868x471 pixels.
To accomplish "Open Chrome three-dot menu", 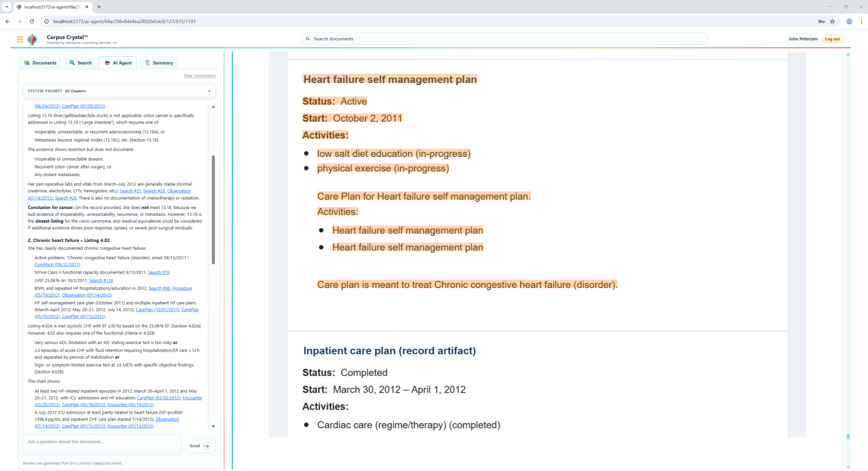I will pos(861,21).
